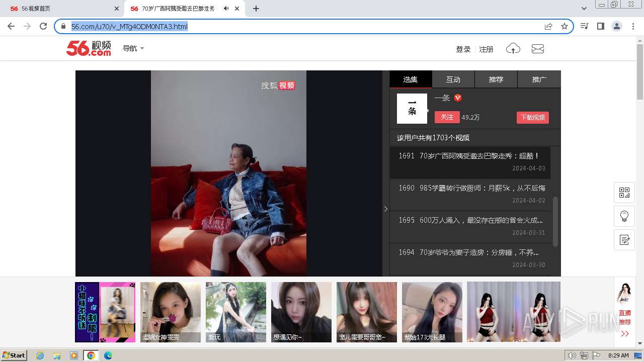This screenshot has height=362, width=644.
Task: Open the media control toolbar icon
Action: click(x=585, y=26)
